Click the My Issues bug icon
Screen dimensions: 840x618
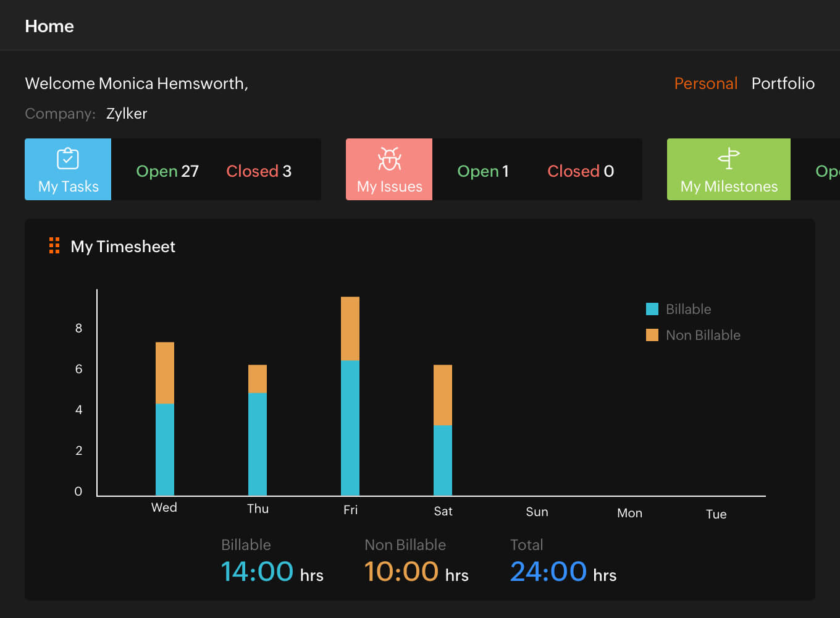pos(389,159)
